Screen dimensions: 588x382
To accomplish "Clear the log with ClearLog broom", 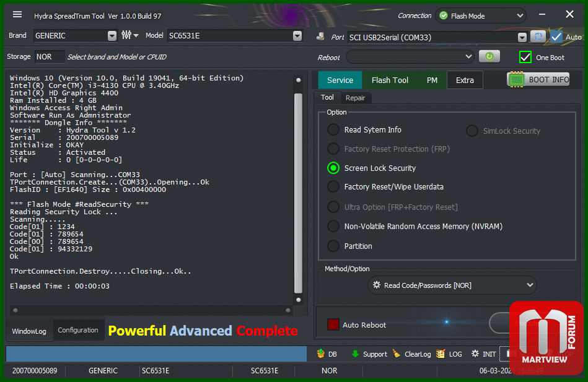I will pos(397,354).
